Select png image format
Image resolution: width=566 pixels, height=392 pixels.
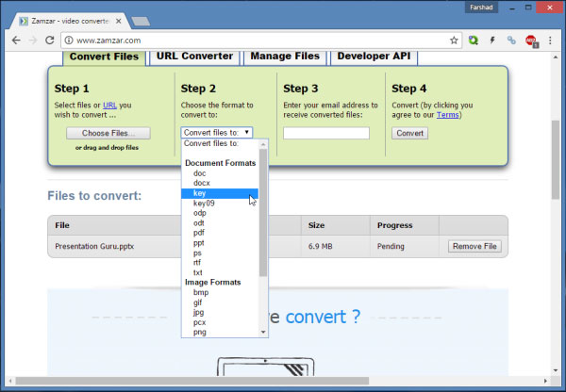click(220, 332)
